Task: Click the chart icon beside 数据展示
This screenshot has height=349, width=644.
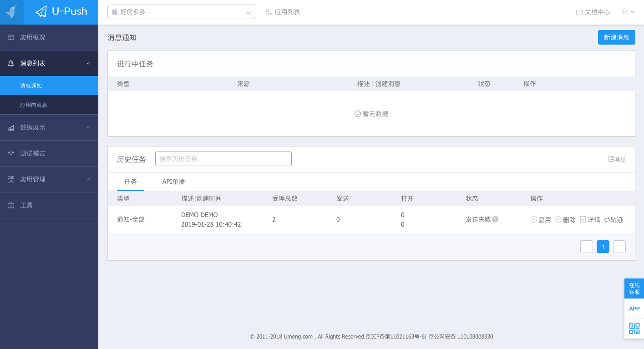Action: click(11, 127)
